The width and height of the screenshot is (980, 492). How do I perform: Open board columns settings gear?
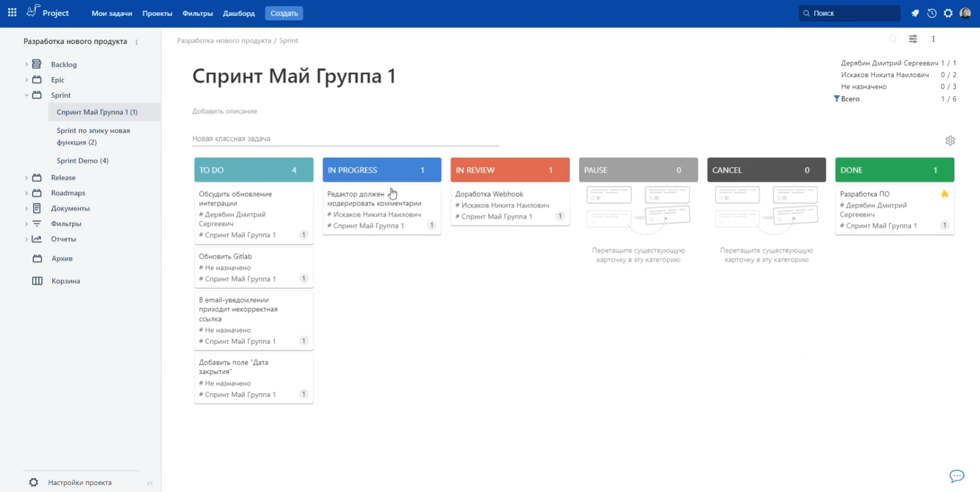(x=950, y=141)
